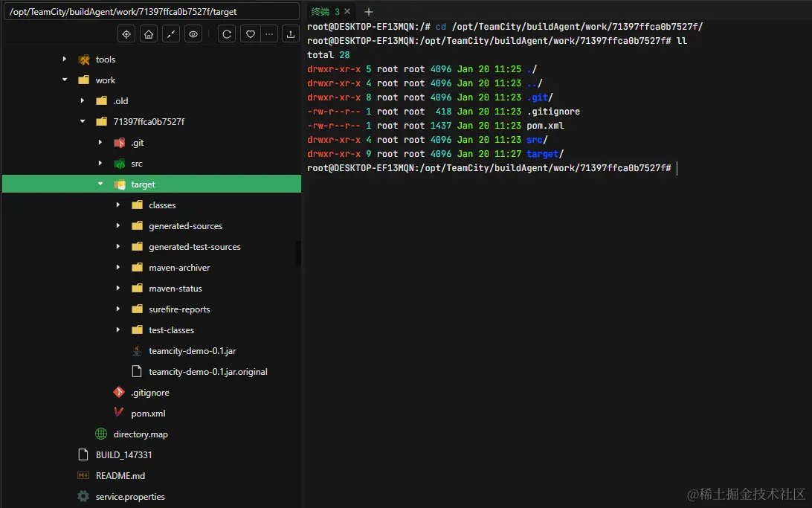This screenshot has height=508, width=812.
Task: Click the .gitignore git icon
Action: coord(119,392)
